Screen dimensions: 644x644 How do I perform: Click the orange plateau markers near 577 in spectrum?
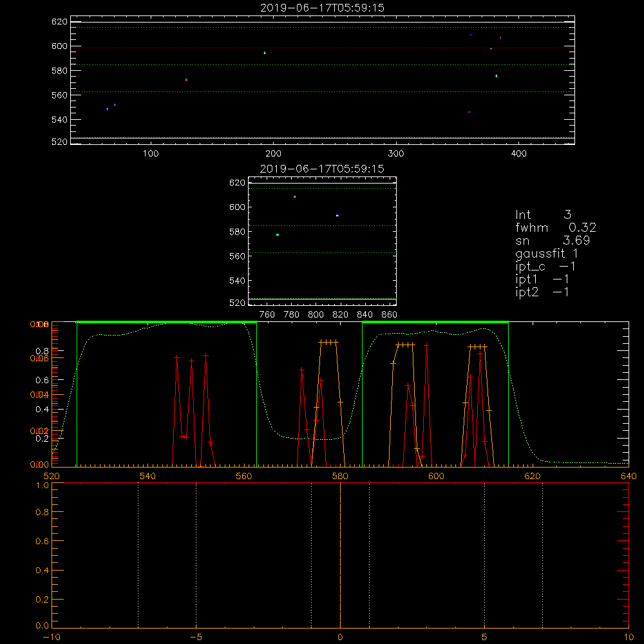click(328, 342)
